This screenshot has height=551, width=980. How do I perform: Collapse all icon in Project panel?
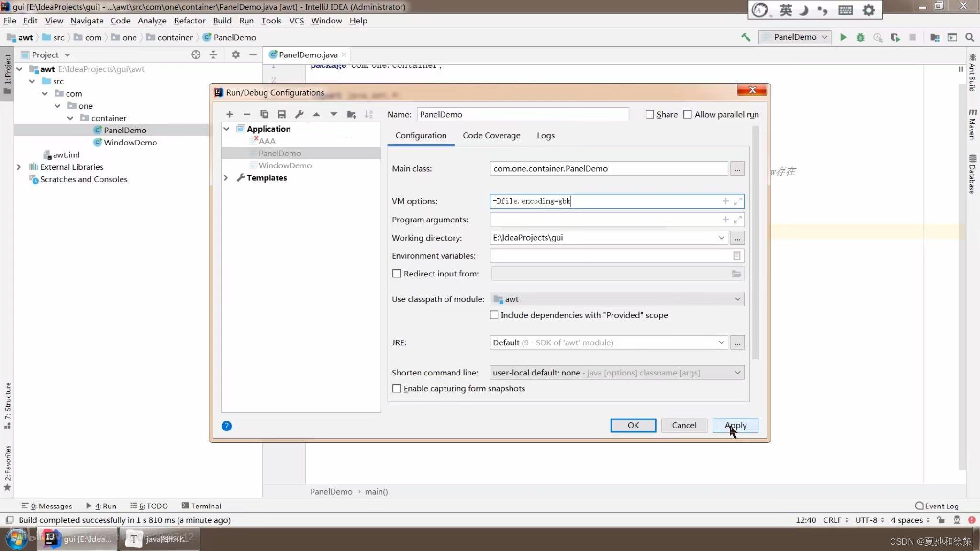pos(213,55)
